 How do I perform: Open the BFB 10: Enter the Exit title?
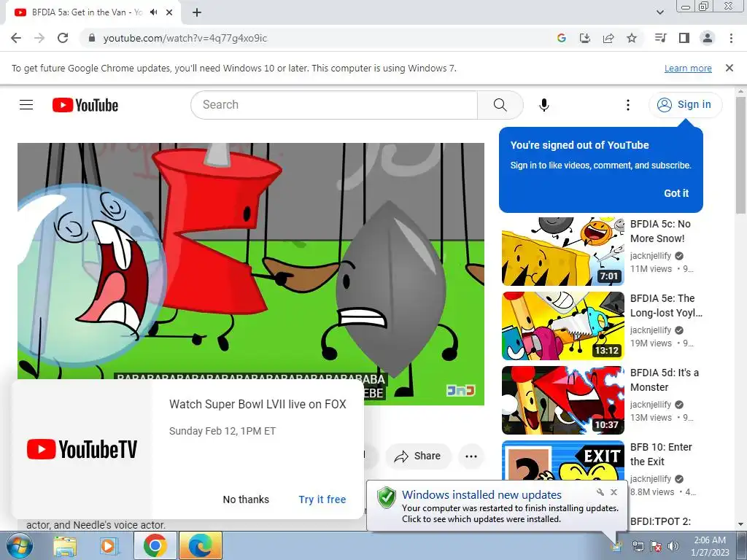tap(661, 454)
